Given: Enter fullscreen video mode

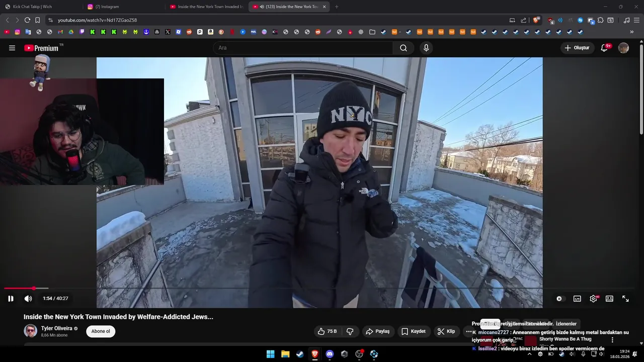Looking at the screenshot, I should pos(625,299).
